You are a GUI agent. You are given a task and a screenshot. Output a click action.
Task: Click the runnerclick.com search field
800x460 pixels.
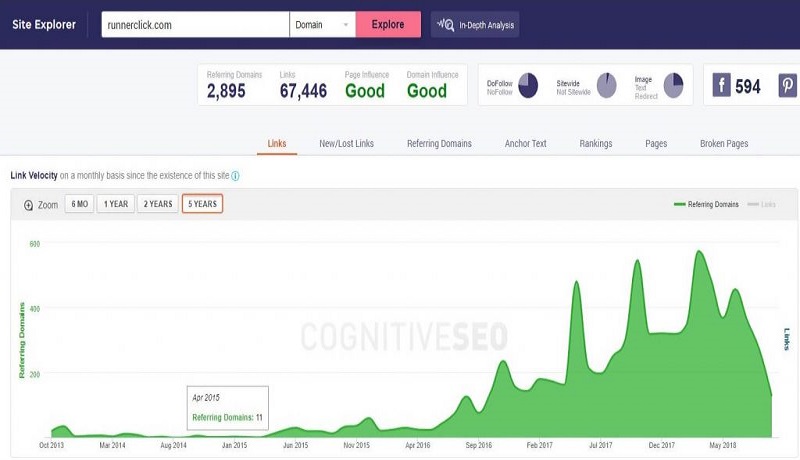tap(195, 24)
